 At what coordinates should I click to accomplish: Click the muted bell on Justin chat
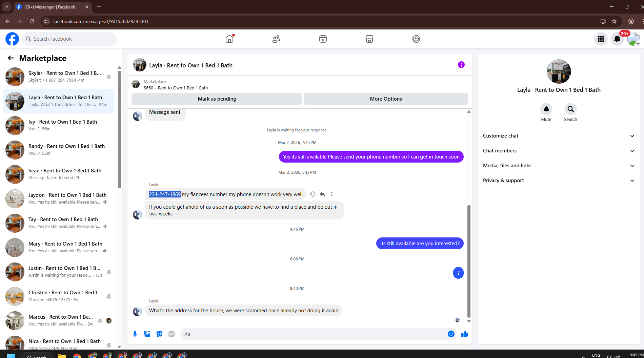109,272
